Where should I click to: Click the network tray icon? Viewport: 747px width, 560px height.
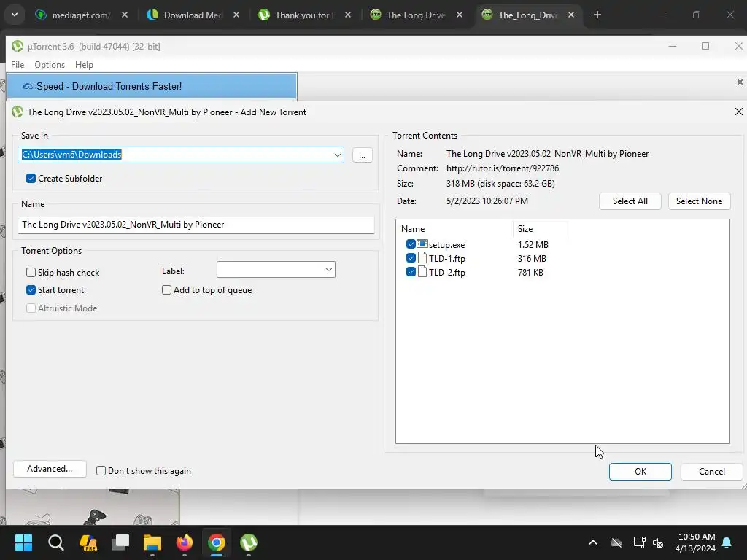point(639,542)
